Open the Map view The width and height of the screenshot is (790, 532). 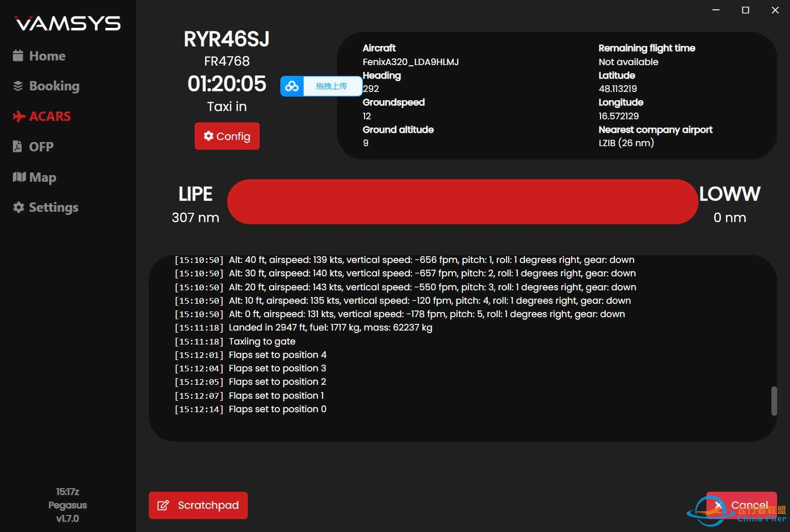tap(35, 177)
